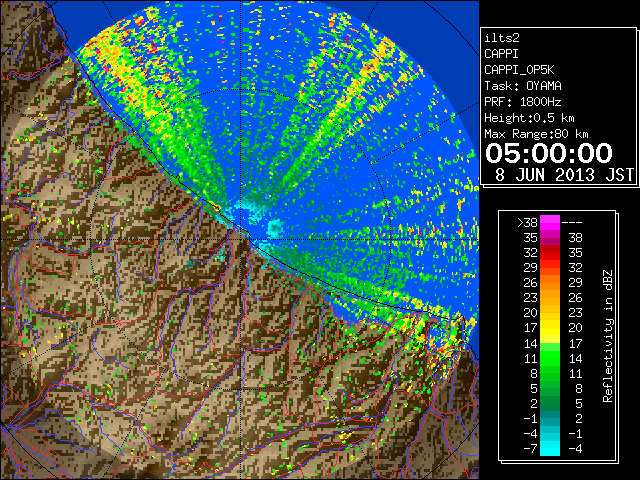Image resolution: width=640 pixels, height=480 pixels.
Task: Click the 'Task: OYAMA' line
Action: coord(523,86)
